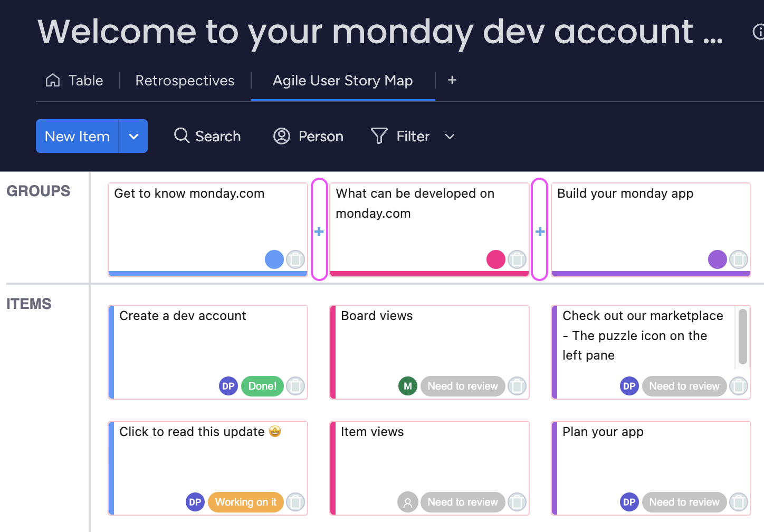Click the Person filter avatar icon
764x532 pixels.
point(282,136)
